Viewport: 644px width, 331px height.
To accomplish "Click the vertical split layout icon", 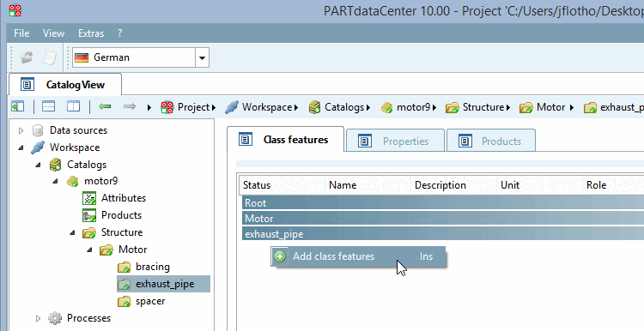I will pyautogui.click(x=74, y=106).
